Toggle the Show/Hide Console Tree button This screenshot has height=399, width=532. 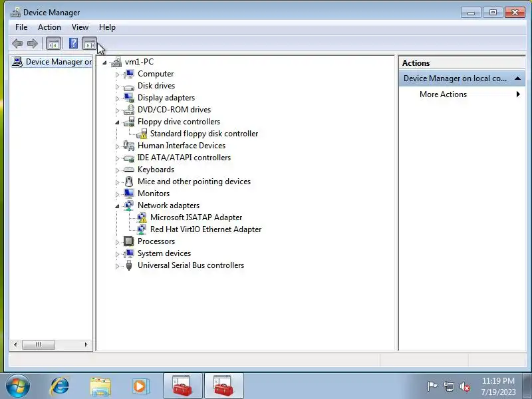tap(54, 43)
